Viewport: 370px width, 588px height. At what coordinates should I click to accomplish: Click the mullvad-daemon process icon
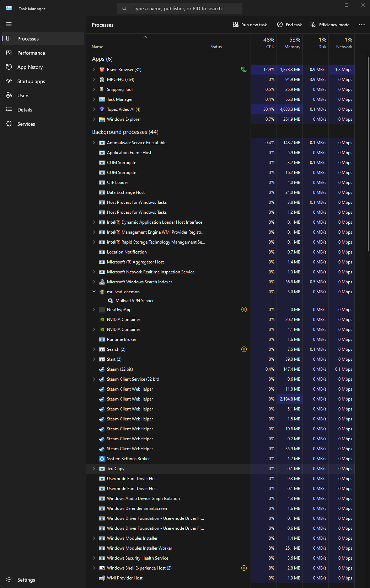tap(102, 292)
